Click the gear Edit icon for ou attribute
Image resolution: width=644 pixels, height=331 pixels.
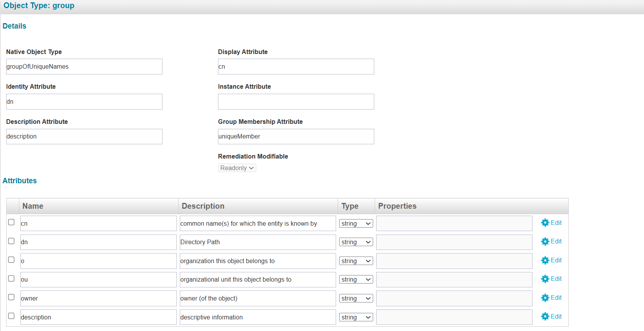545,279
